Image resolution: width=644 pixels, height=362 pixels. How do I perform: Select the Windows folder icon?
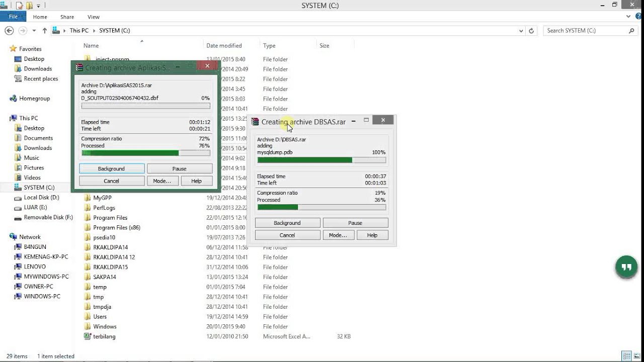click(x=88, y=326)
